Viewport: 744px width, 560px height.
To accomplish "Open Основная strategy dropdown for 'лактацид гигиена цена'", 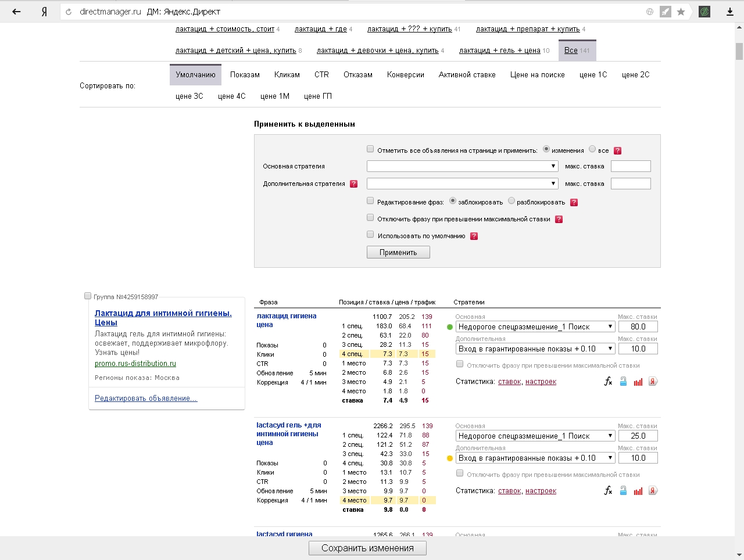I will [535, 327].
